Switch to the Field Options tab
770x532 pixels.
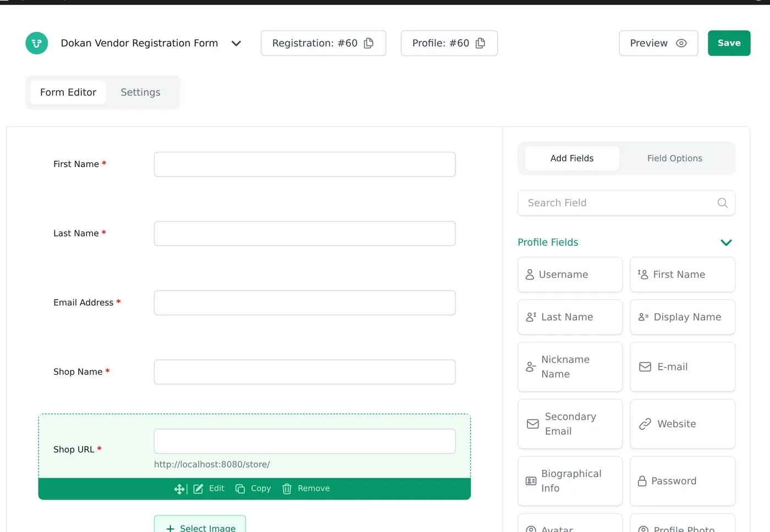(675, 158)
